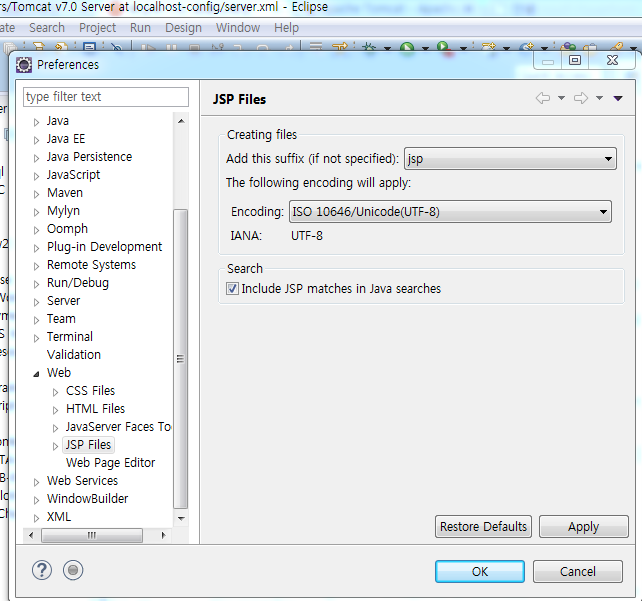
Task: Expand the XML node arrow
Action: pos(36,518)
